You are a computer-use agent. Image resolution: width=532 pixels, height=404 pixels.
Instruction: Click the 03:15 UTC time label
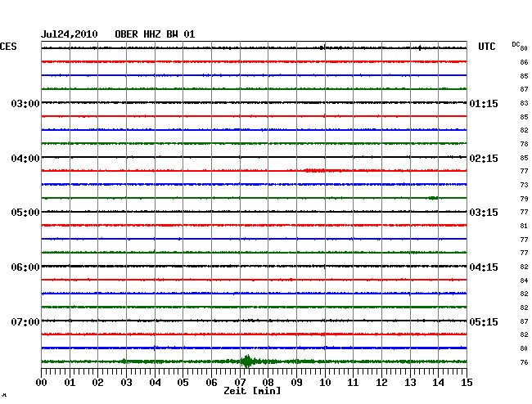[x=484, y=213]
